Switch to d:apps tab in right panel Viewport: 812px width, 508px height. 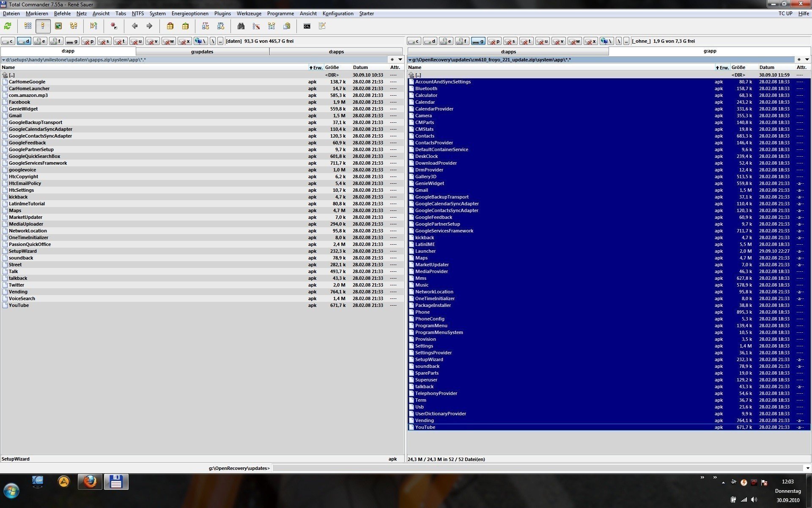point(508,52)
